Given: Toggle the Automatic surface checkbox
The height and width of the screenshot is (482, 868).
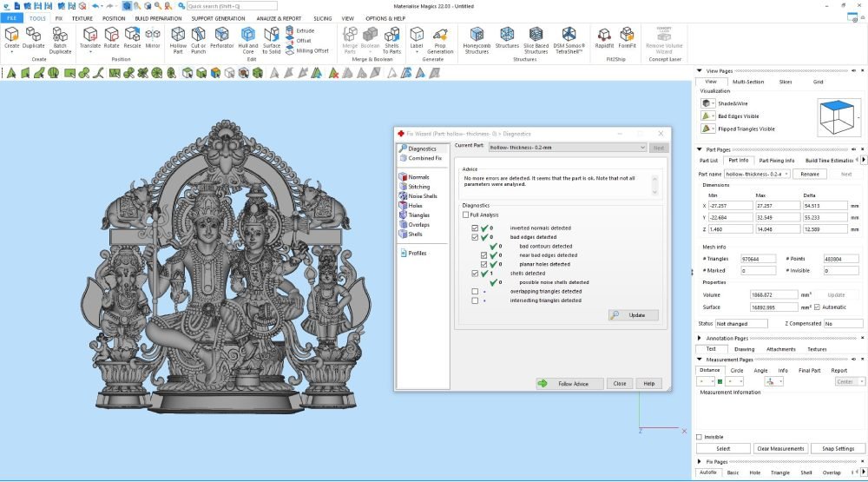Looking at the screenshot, I should coord(817,307).
